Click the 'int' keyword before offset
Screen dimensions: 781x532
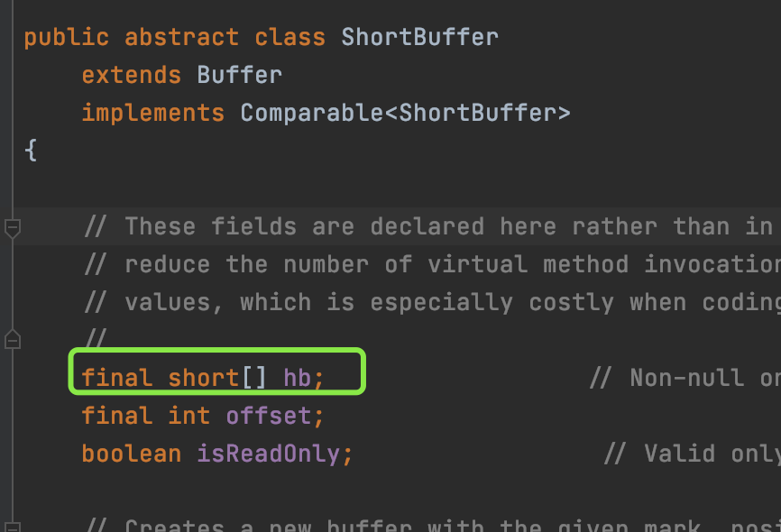click(189, 416)
